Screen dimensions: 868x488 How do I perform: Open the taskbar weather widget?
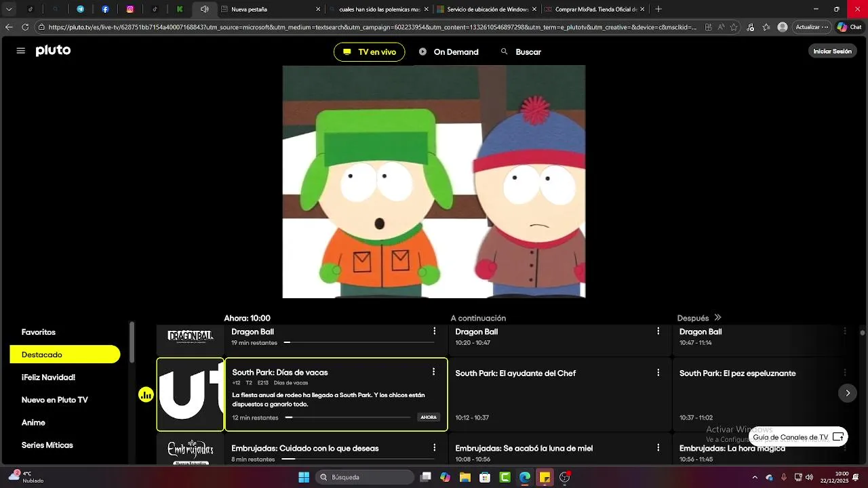[x=27, y=477]
